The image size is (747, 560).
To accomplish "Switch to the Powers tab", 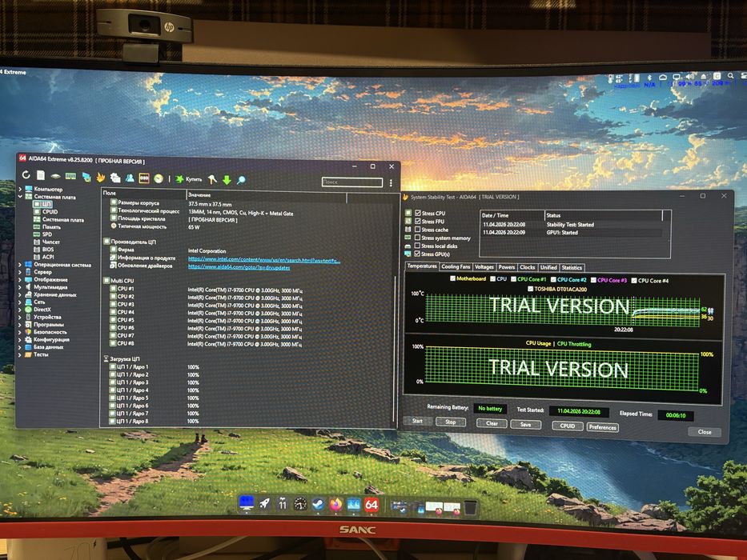I will [x=507, y=267].
